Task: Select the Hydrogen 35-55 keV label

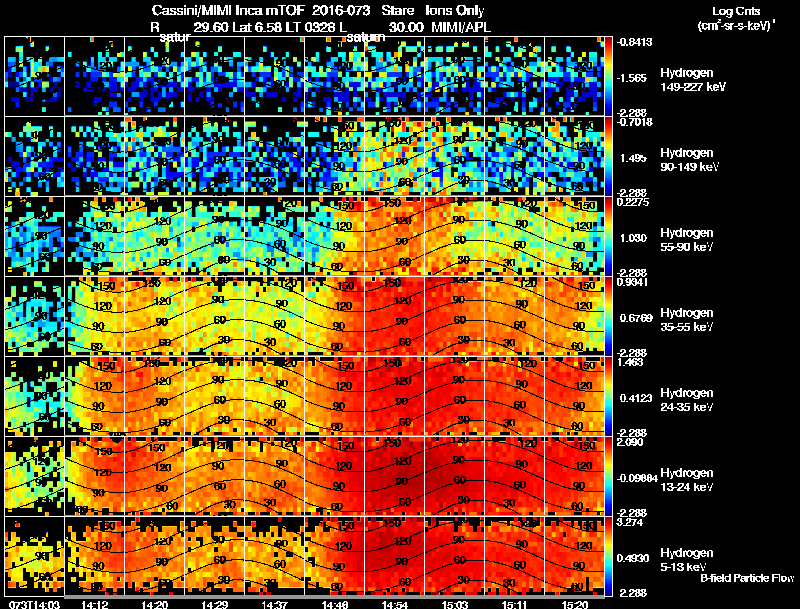Action: (687, 320)
